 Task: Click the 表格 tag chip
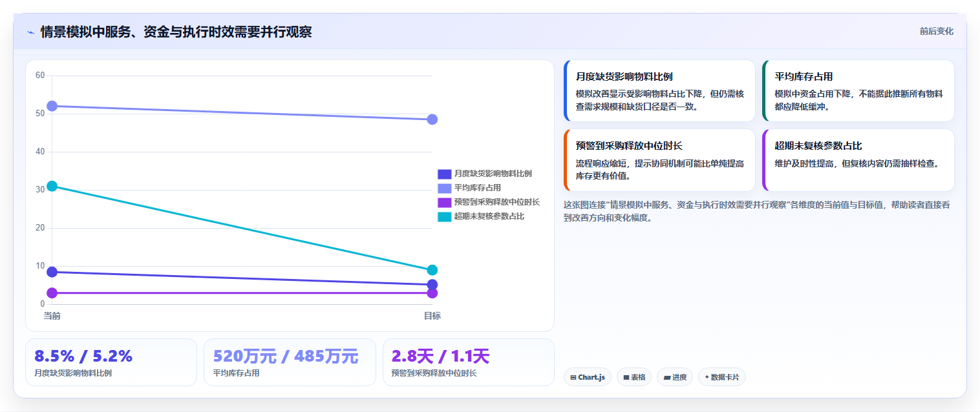point(634,377)
